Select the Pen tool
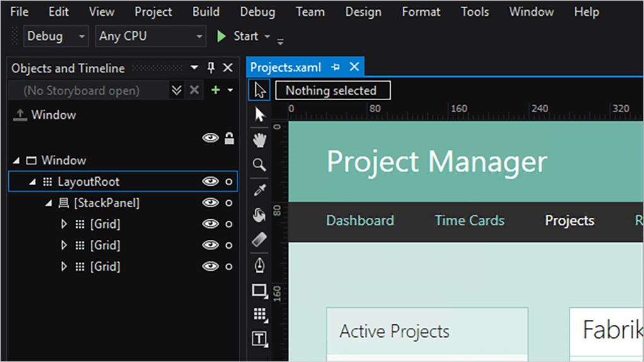 pos(260,265)
